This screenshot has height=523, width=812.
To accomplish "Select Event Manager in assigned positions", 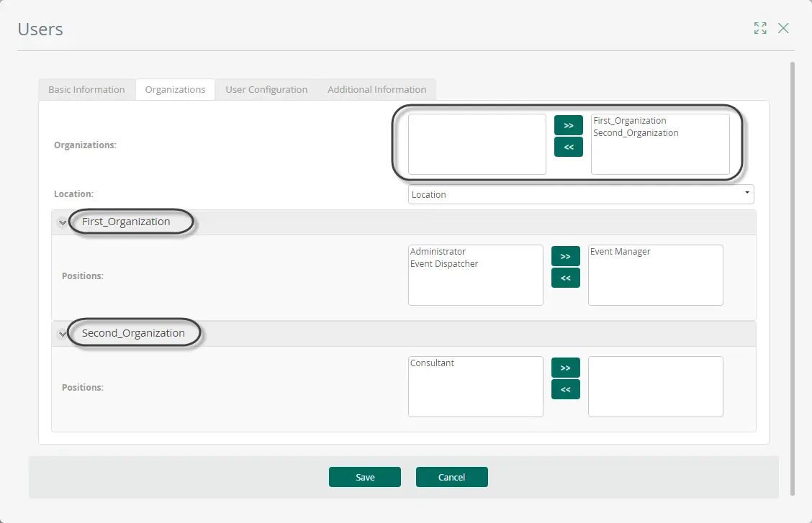I will (x=620, y=251).
